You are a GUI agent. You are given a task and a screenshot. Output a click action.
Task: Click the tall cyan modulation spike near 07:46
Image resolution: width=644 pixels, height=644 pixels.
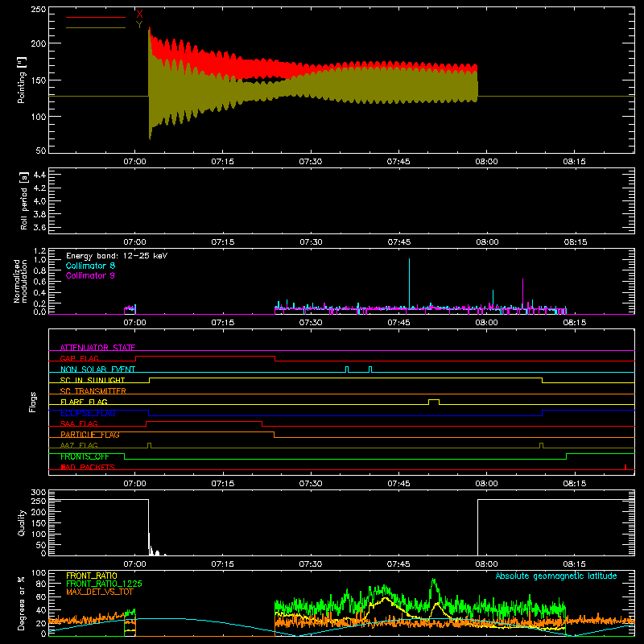tap(409, 283)
